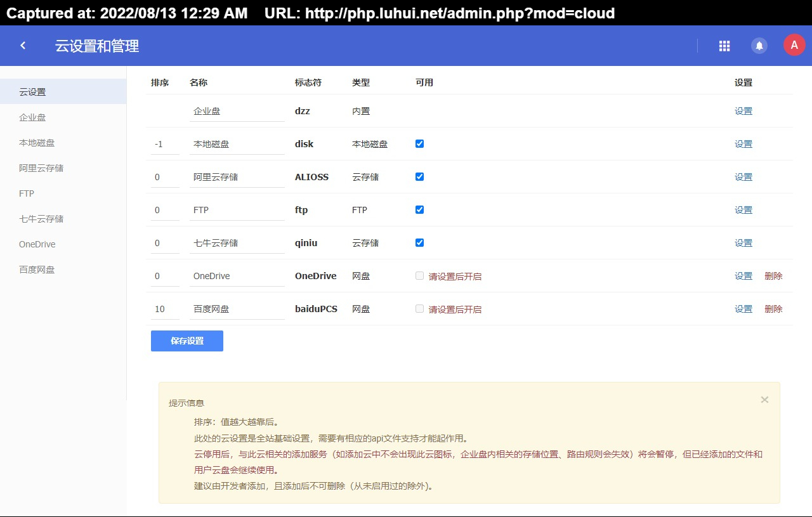This screenshot has width=812, height=517.
Task: Click the name field OneDrive
Action: [x=237, y=276]
